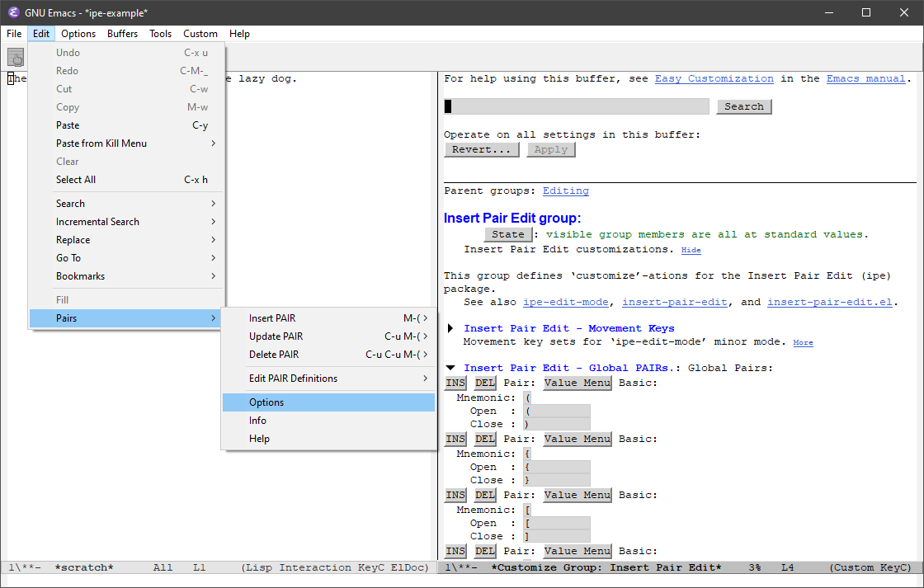Viewport: 924px width, 588px height.
Task: Open Value Menu for the { pair
Action: point(577,439)
